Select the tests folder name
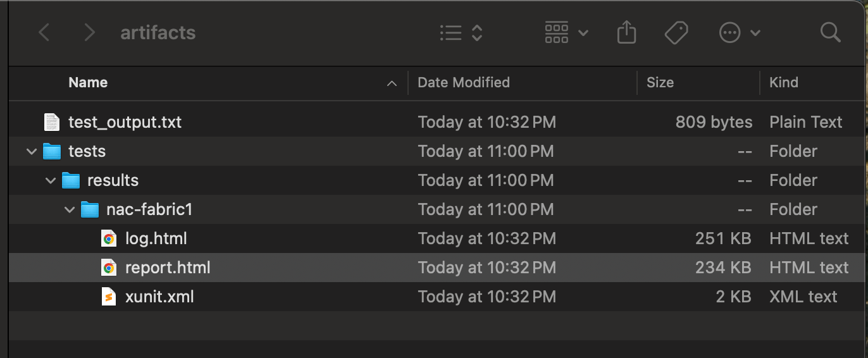This screenshot has height=358, width=868. [x=87, y=151]
